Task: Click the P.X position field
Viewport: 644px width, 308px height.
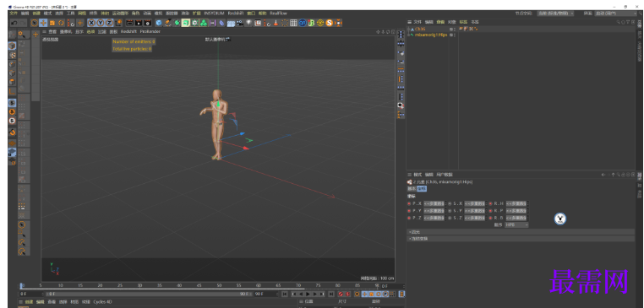Action: (434, 203)
